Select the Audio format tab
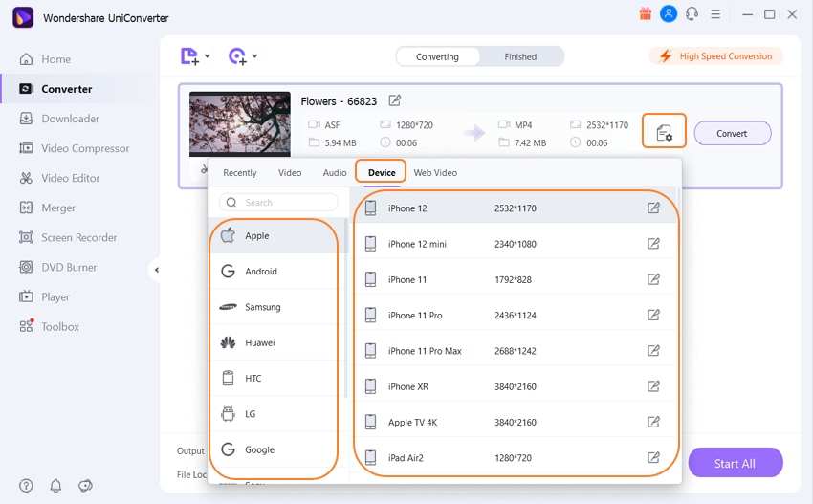Image resolution: width=813 pixels, height=504 pixels. tap(335, 173)
